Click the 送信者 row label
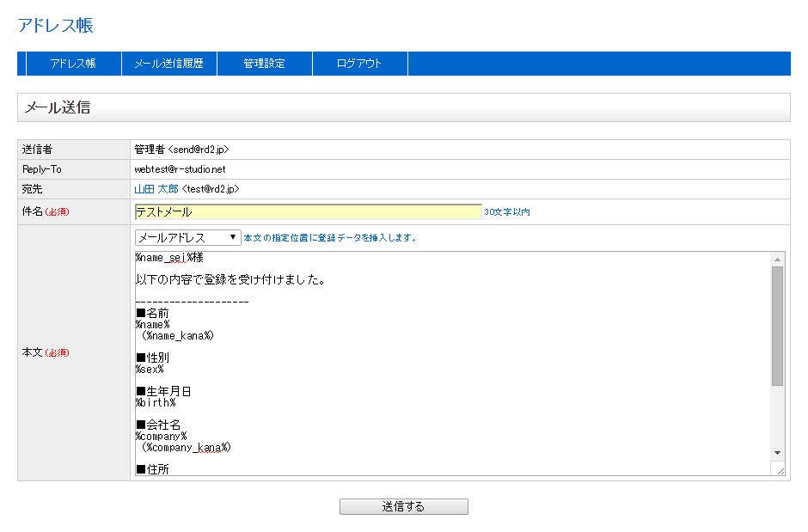Screen dimensions: 808x532 (37, 150)
